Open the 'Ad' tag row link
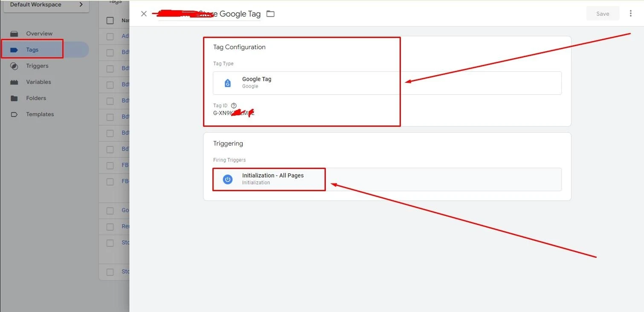 click(x=125, y=36)
